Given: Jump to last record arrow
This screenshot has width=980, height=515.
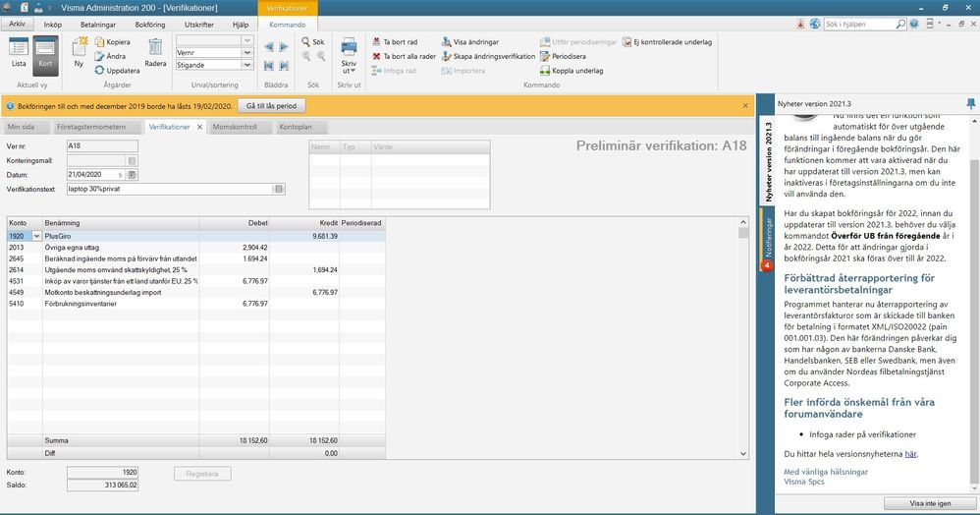Looking at the screenshot, I should [284, 65].
